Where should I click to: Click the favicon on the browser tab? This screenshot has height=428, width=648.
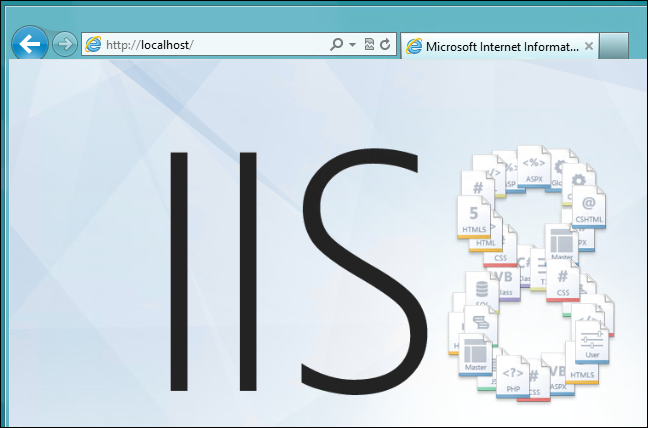click(x=413, y=46)
